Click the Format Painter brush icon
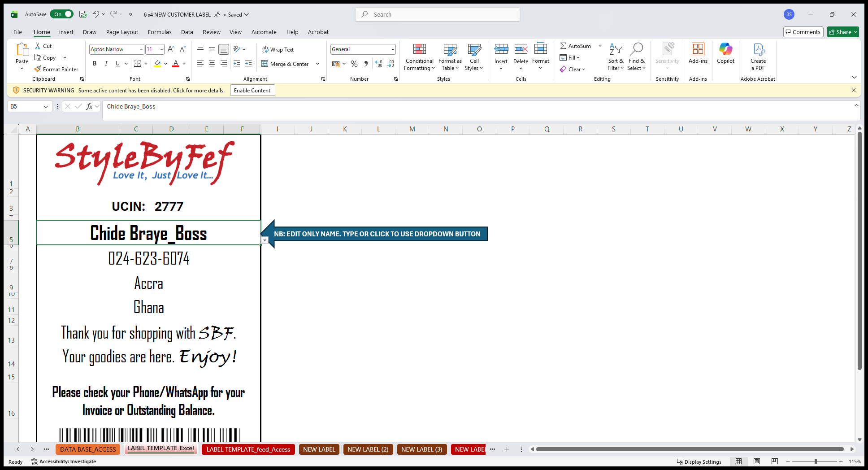 point(38,70)
